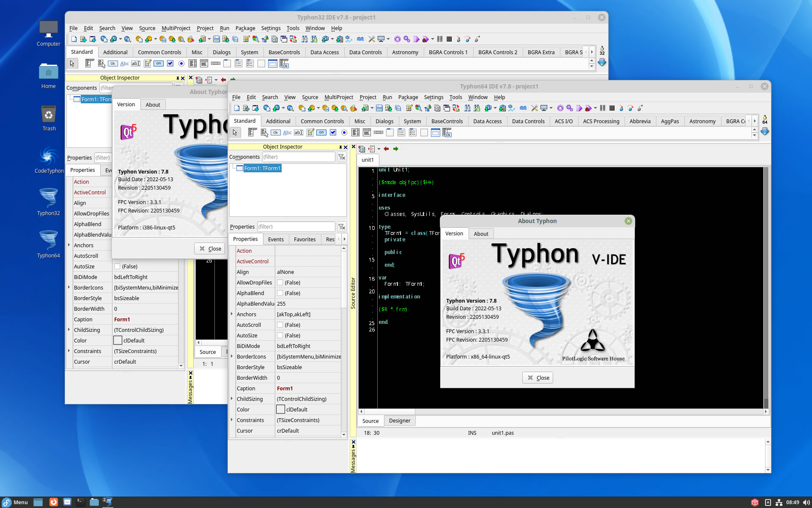Image resolution: width=812 pixels, height=508 pixels.
Task: Select the TToggleBox component in the Typhon32 palette
Action: pos(159,63)
